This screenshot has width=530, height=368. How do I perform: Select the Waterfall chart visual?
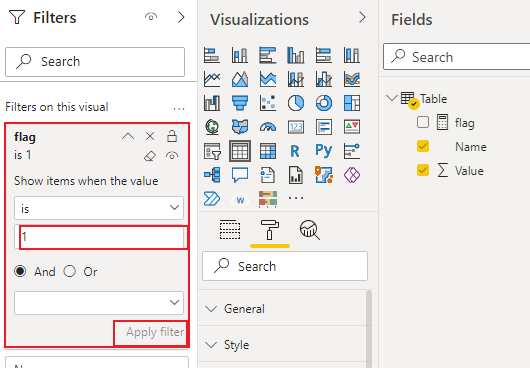(x=212, y=103)
